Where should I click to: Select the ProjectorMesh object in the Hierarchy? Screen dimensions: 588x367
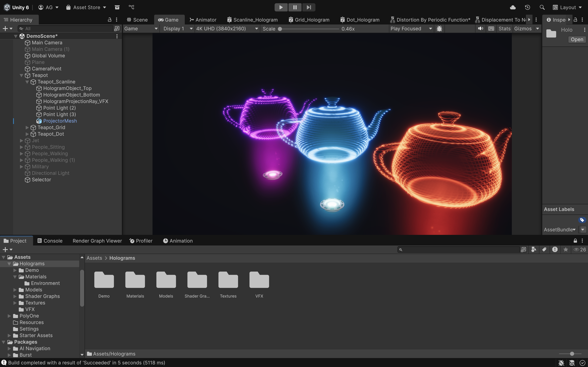pyautogui.click(x=60, y=121)
